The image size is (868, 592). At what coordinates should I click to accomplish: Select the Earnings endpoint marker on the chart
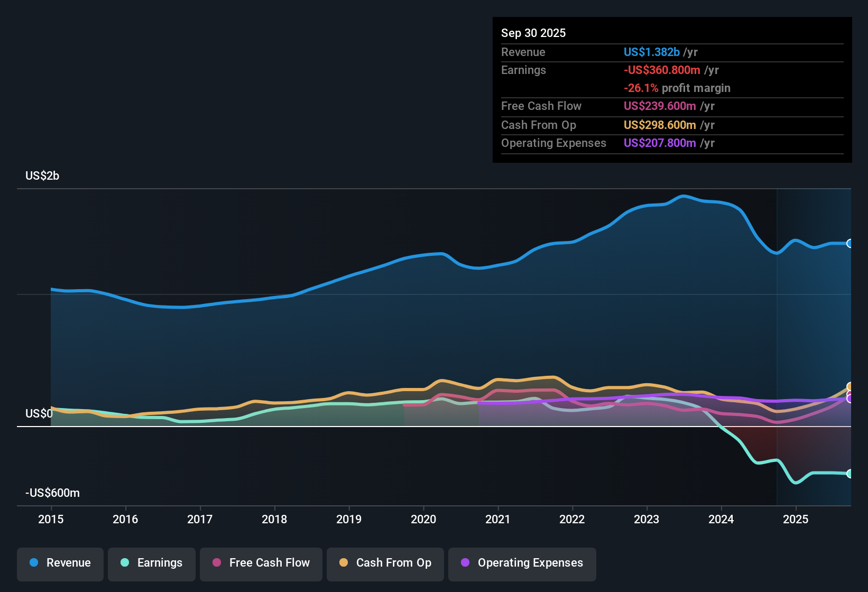point(850,475)
